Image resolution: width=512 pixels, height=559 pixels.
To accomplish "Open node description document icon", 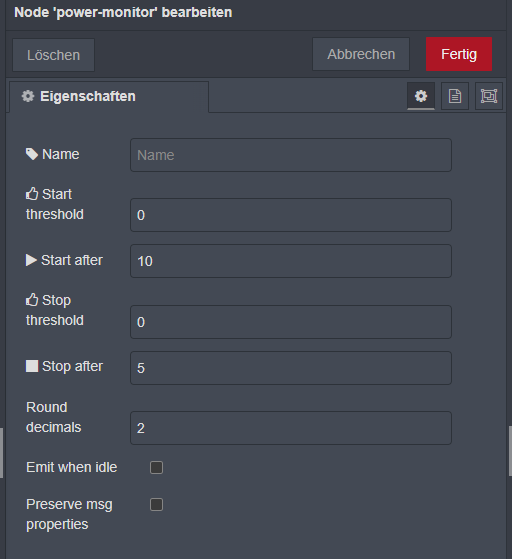I will point(455,96).
